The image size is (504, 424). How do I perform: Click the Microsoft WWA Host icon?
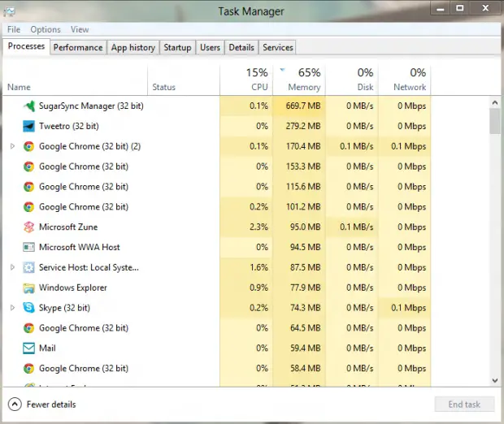click(29, 247)
